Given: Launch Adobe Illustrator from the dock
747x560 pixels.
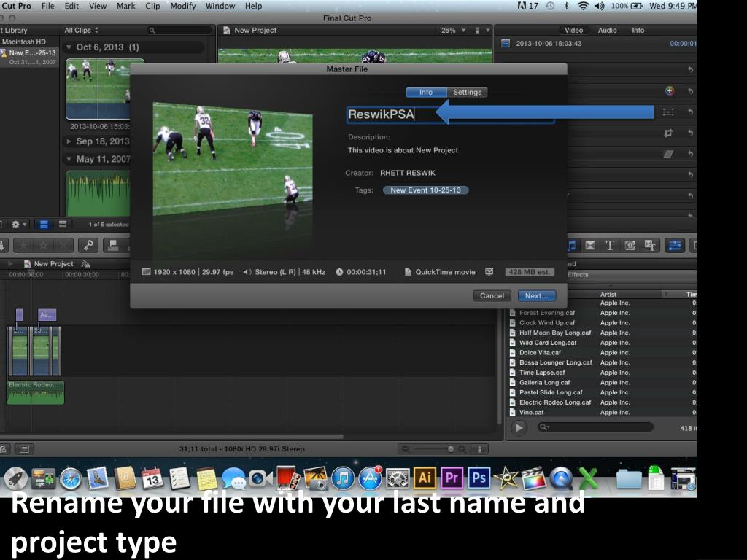Looking at the screenshot, I should (x=425, y=477).
